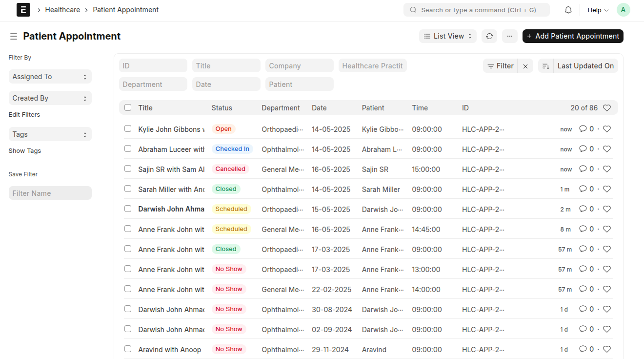Go to Healthcare breadcrumb

[x=62, y=10]
